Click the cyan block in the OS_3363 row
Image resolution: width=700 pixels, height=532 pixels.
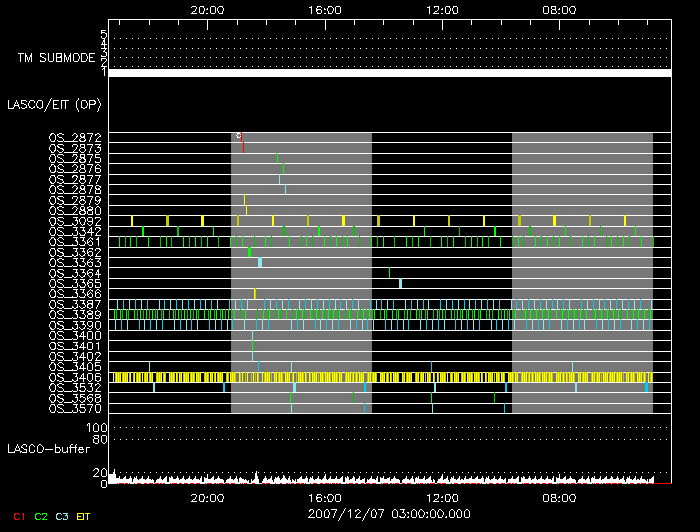(260, 262)
